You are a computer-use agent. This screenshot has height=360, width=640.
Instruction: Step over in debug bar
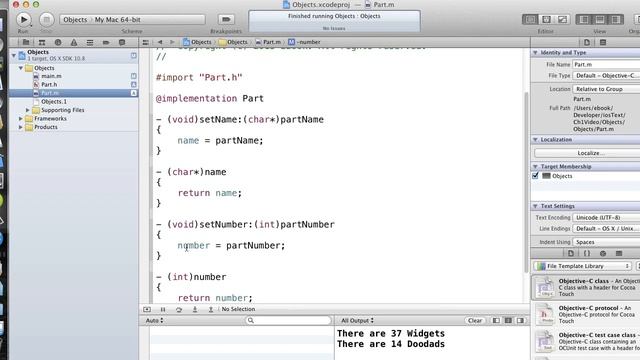[179, 309]
